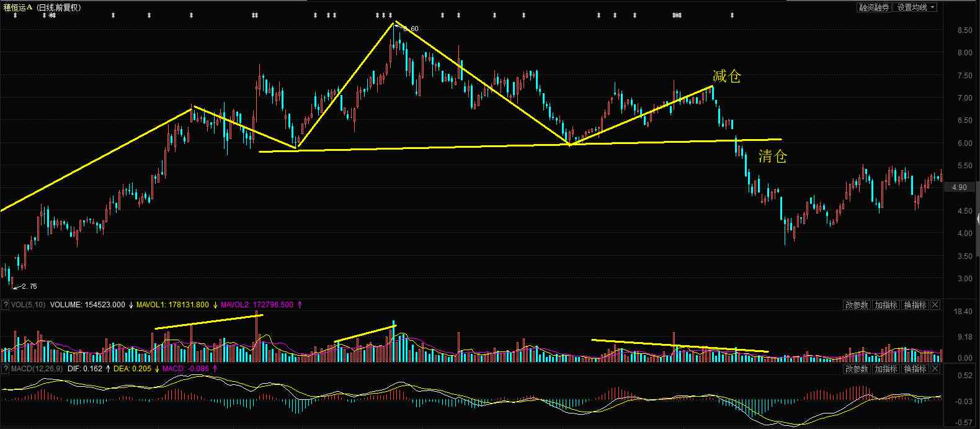The image size is (980, 429).
Task: Open the MACD indicator help question-mark icon
Action: (x=5, y=369)
